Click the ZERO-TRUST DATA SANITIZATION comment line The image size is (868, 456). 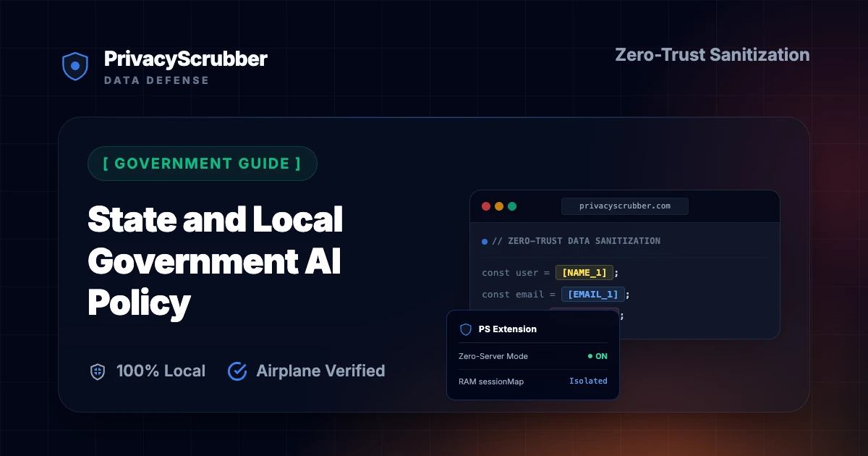[576, 241]
